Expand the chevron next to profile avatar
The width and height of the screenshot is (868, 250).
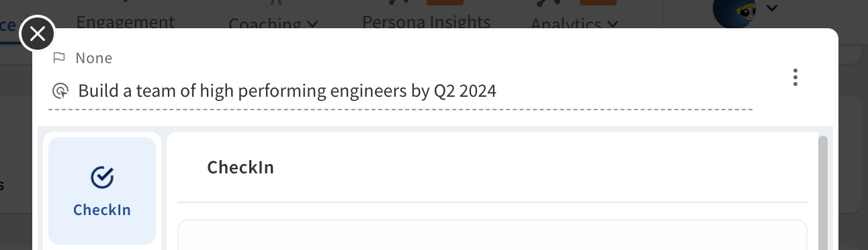772,9
